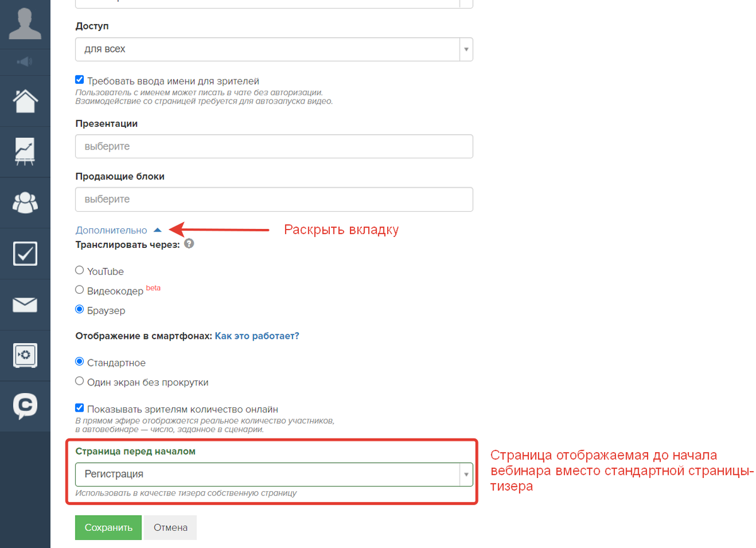Image resolution: width=756 pixels, height=548 pixels.
Task: Select Один экран без прокрутки
Action: (79, 381)
